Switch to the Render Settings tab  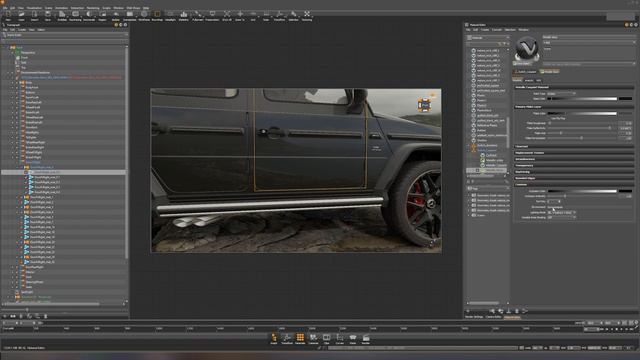[x=474, y=317]
